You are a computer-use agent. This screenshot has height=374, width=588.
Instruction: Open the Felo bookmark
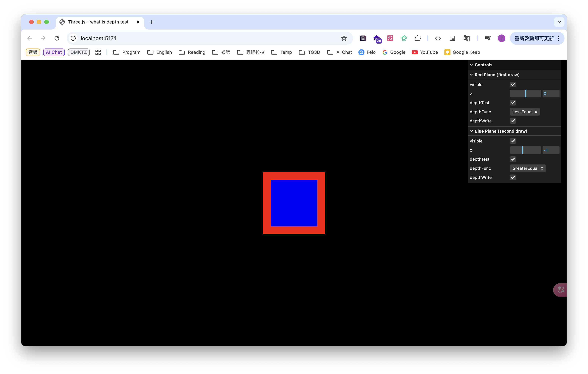367,52
